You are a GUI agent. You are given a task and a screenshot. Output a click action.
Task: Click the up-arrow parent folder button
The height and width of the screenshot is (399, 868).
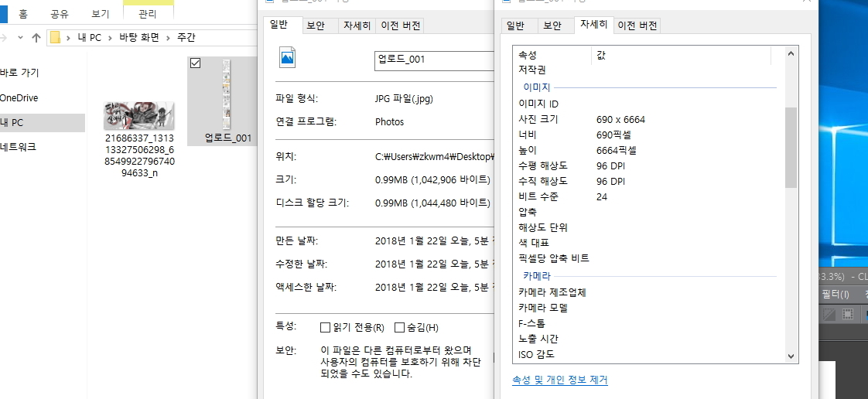pyautogui.click(x=36, y=37)
